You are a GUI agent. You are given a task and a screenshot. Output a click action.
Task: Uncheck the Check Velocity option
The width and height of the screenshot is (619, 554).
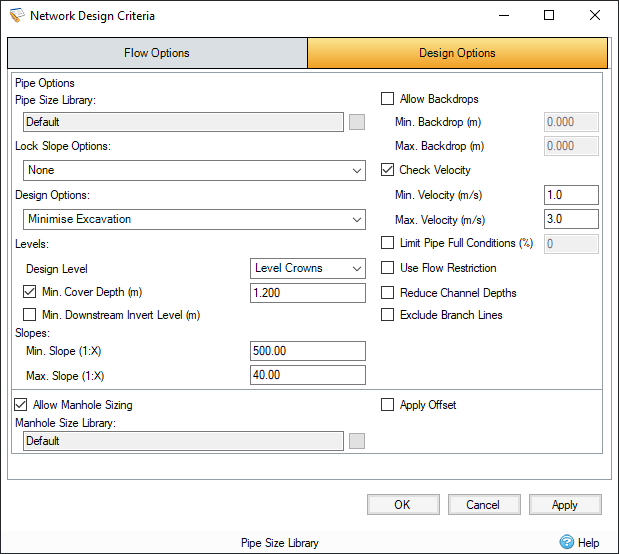388,170
